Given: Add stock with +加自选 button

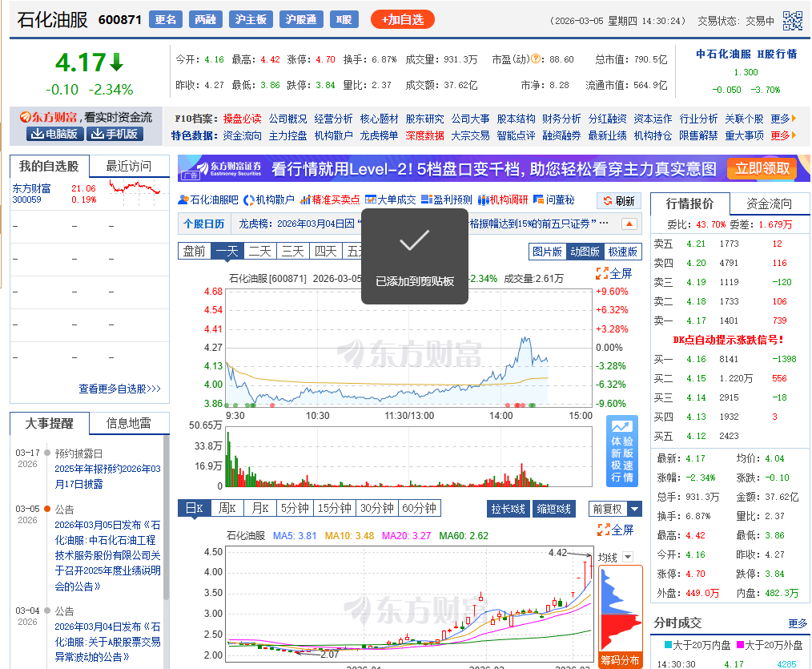Looking at the screenshot, I should [402, 20].
